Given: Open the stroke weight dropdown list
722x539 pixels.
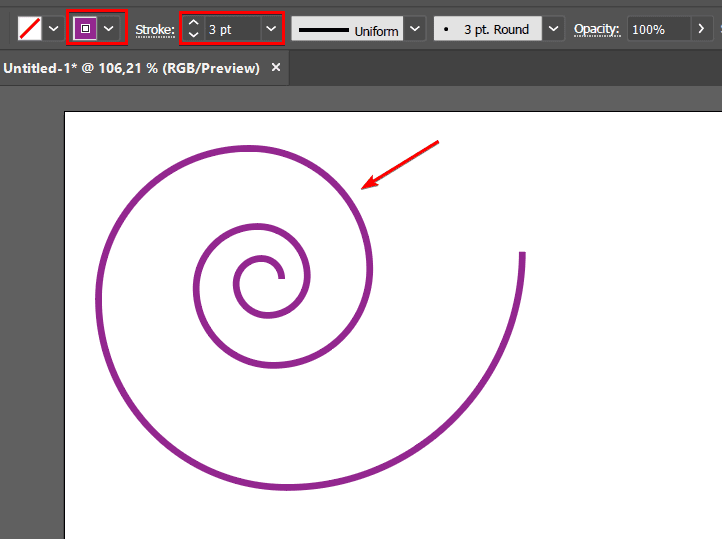Looking at the screenshot, I should [x=271, y=29].
